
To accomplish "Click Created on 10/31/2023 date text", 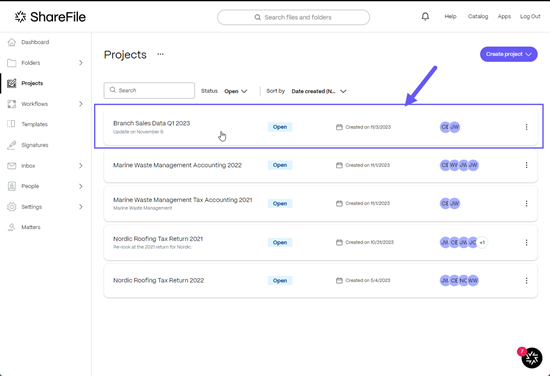I will (369, 242).
